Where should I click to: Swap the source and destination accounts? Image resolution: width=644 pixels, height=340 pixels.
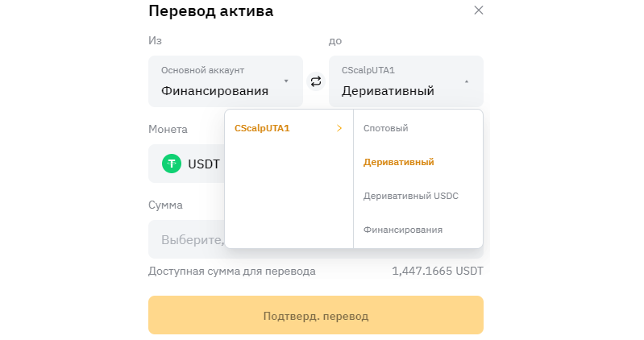pyautogui.click(x=316, y=81)
